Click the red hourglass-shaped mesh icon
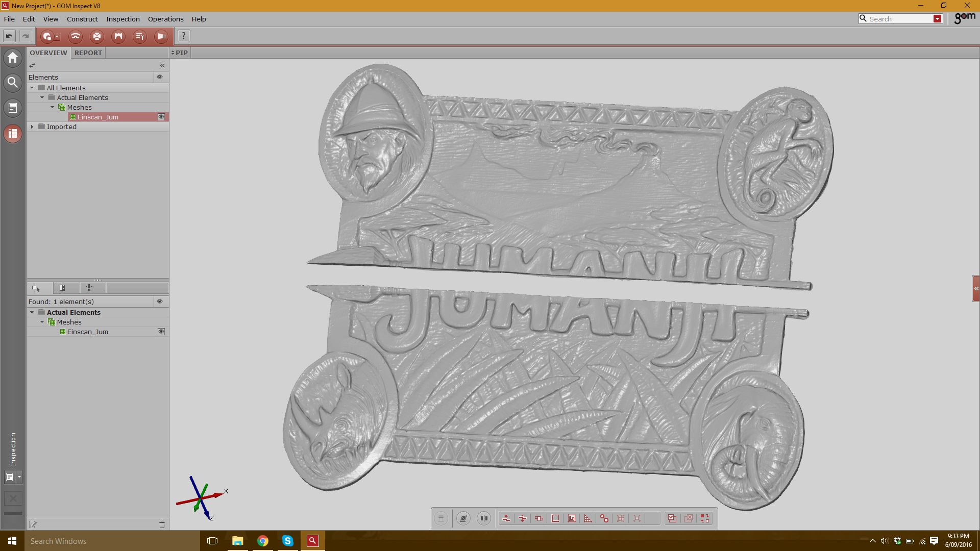Screen dimensions: 980x551 97,36
